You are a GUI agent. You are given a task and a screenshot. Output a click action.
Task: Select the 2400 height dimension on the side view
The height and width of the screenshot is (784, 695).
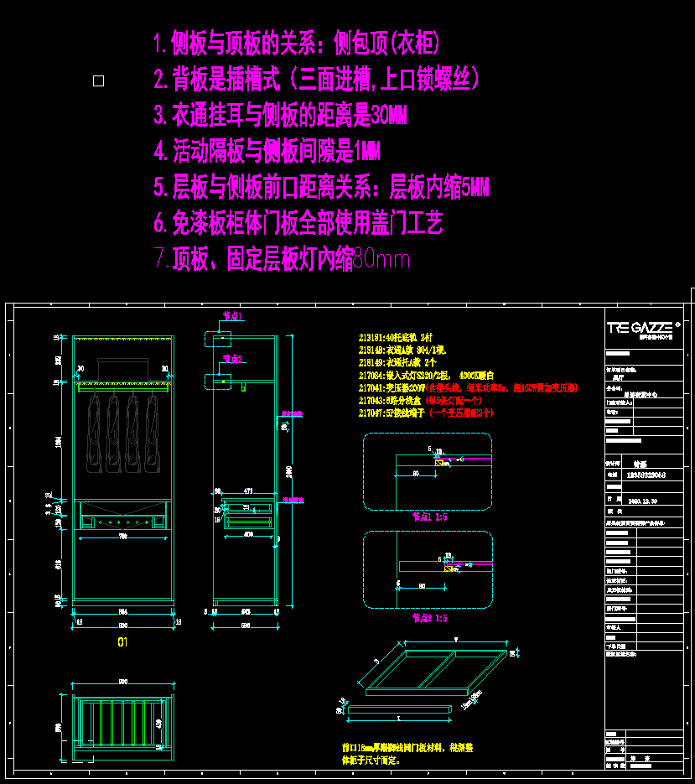[x=289, y=471]
